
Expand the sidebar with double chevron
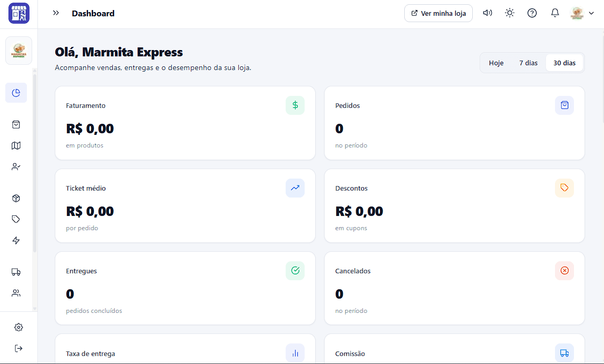56,13
